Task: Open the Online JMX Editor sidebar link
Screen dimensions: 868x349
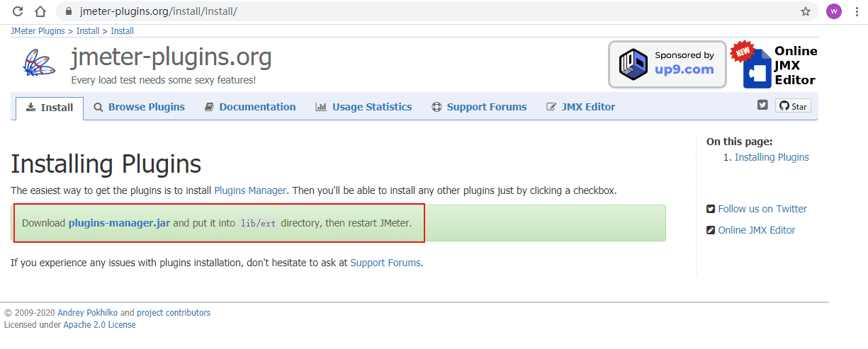Action: 757,230
